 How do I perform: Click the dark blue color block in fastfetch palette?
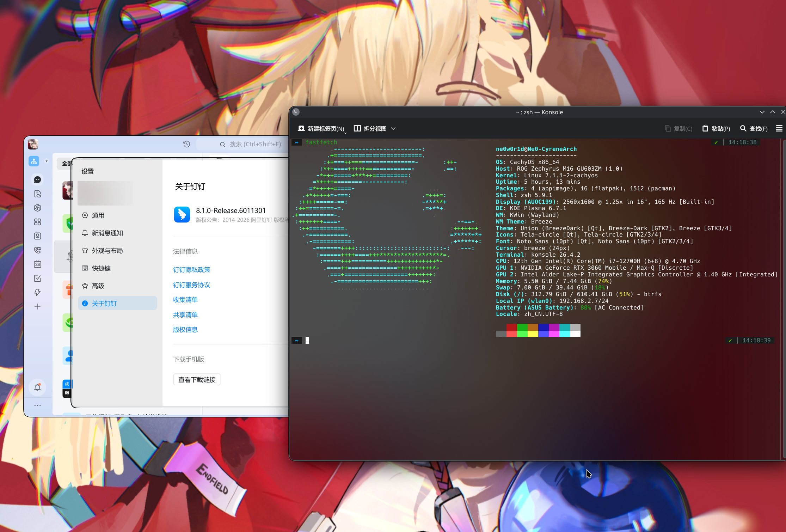(544, 328)
